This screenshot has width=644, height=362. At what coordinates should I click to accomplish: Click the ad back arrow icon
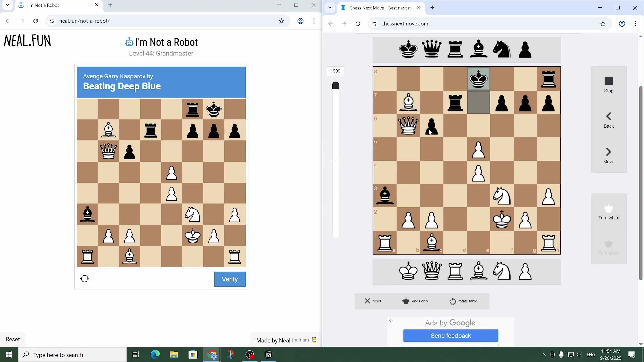tap(391, 320)
